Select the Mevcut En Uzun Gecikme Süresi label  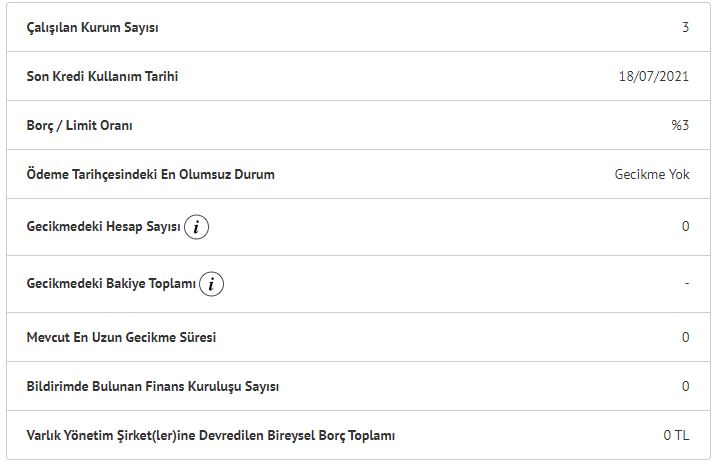121,337
